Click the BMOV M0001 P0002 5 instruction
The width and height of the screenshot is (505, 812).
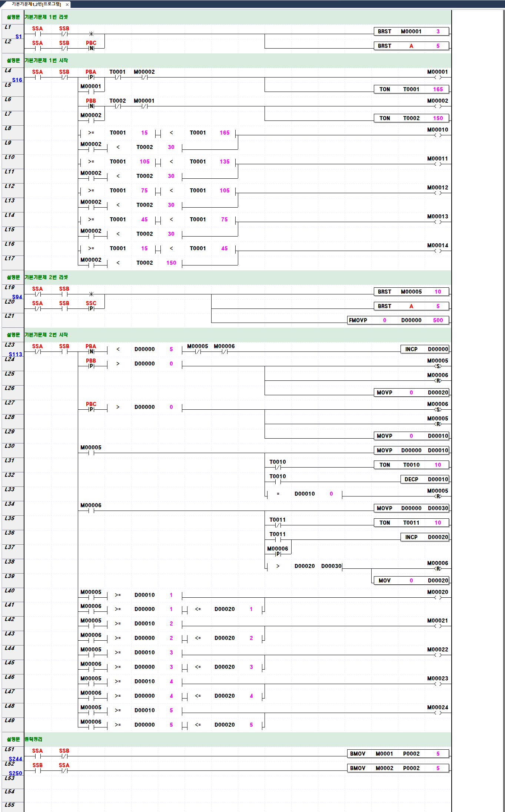tap(398, 754)
